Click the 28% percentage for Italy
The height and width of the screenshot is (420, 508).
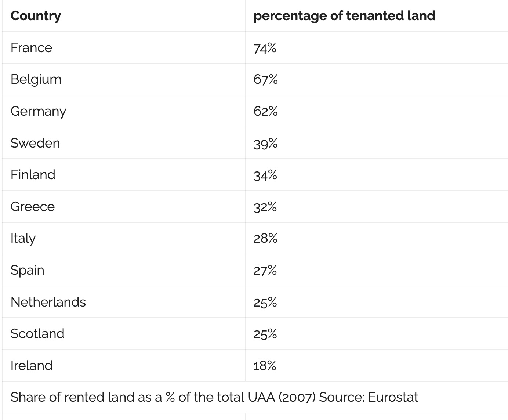[x=265, y=239]
